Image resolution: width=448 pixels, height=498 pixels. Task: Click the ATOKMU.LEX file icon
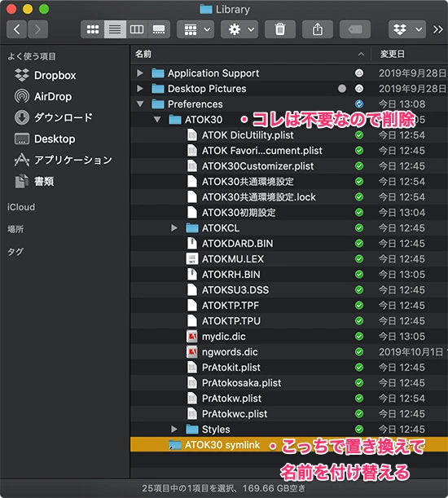[x=191, y=259]
